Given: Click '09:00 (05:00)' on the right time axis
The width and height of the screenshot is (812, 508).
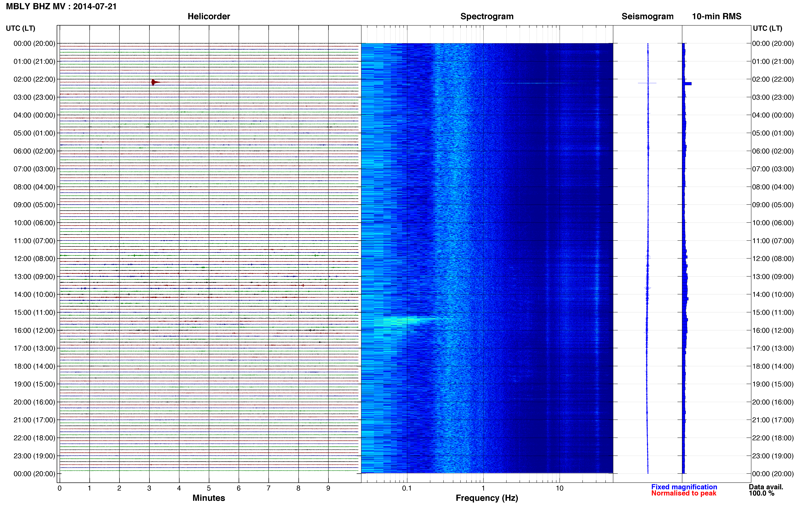Looking at the screenshot, I should pos(773,205).
